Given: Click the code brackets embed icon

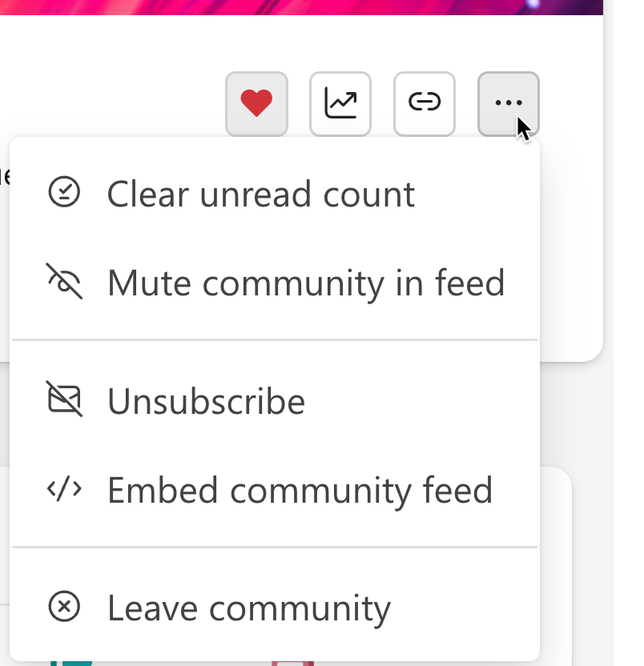Looking at the screenshot, I should (x=64, y=488).
